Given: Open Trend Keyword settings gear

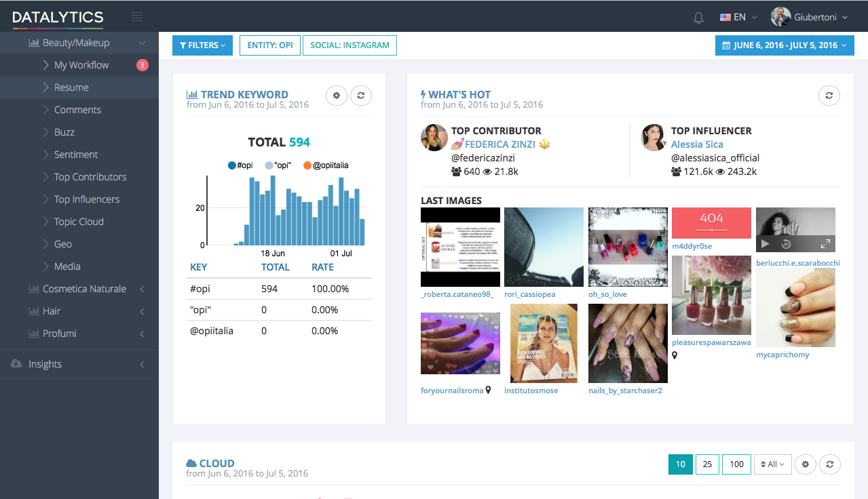Looking at the screenshot, I should point(337,96).
